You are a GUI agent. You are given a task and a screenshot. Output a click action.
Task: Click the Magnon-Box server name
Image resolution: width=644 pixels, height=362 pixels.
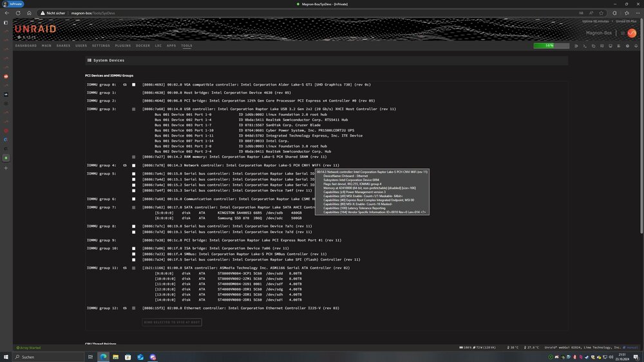click(x=599, y=33)
